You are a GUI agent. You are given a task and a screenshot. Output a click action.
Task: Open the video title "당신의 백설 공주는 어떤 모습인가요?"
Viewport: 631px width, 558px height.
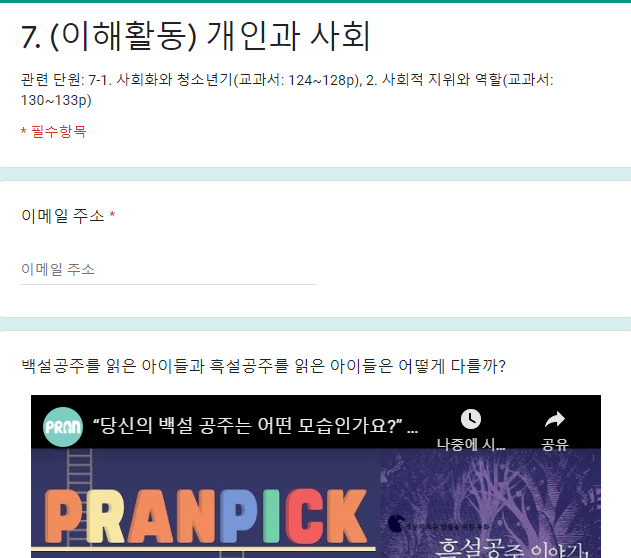pyautogui.click(x=256, y=426)
